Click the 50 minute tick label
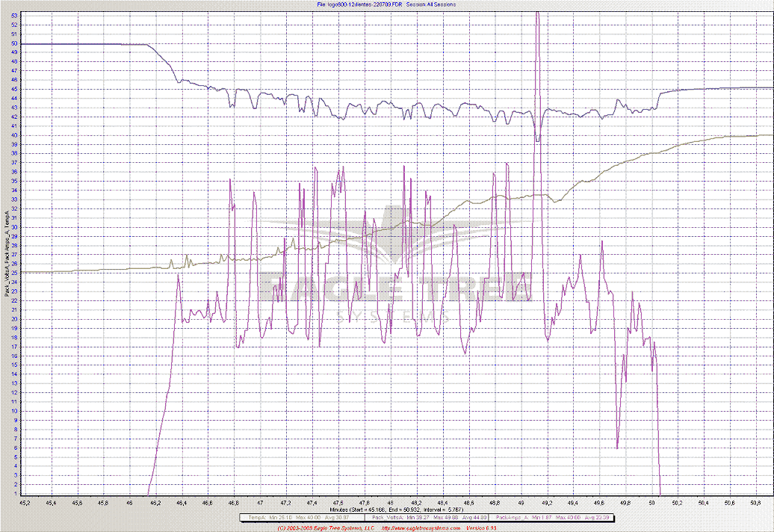Viewport: 774px width, 532px height. click(x=653, y=502)
